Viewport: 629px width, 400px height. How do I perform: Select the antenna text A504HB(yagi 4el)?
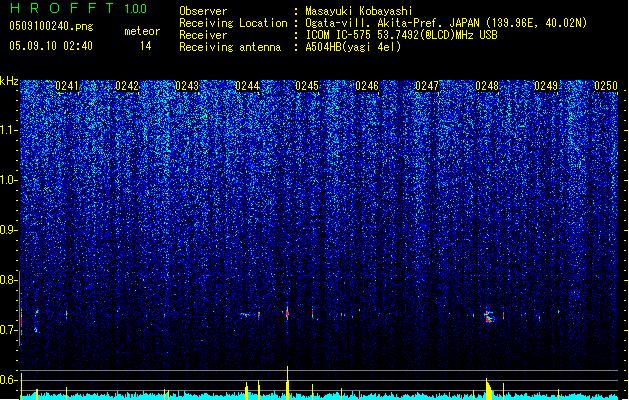353,47
